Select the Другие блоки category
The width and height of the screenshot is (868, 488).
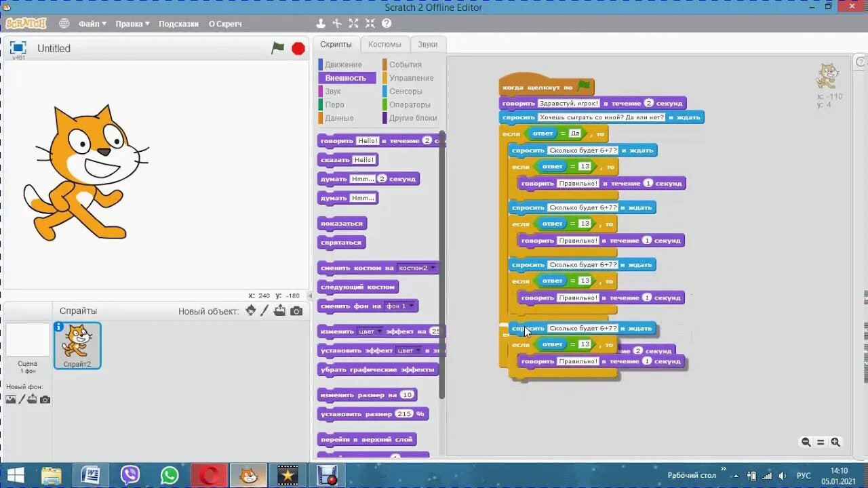[x=412, y=118]
